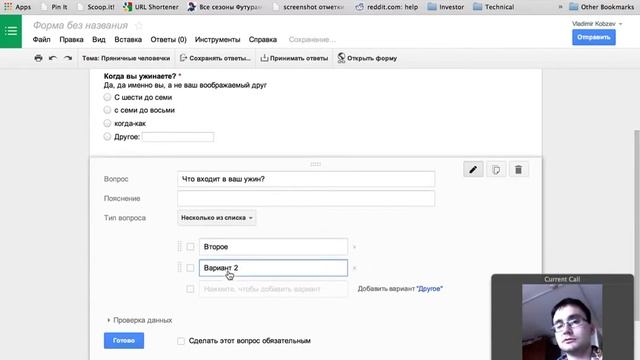
Task: Open the Инструменты menu
Action: (x=218, y=40)
